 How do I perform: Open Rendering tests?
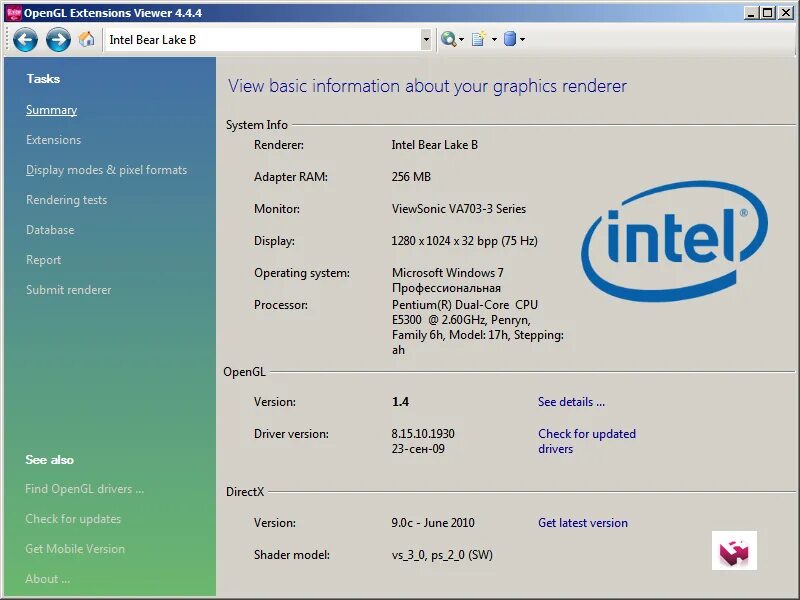67,200
